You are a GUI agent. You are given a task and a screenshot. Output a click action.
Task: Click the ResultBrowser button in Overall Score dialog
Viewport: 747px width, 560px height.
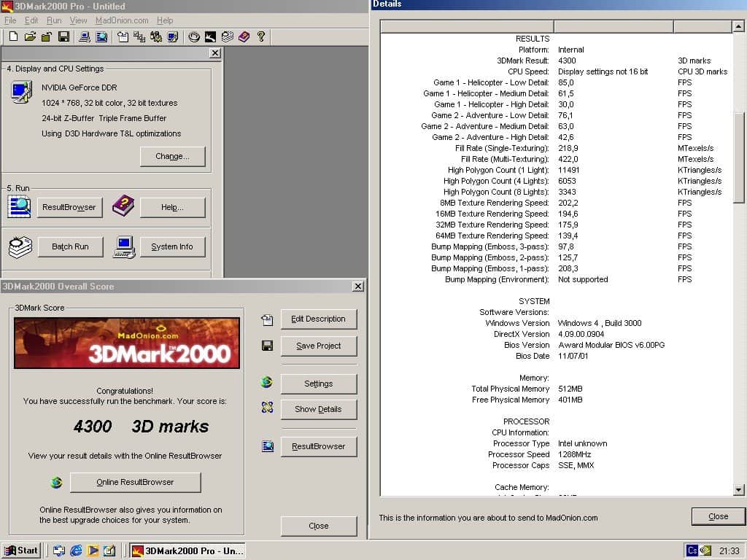pyautogui.click(x=318, y=447)
